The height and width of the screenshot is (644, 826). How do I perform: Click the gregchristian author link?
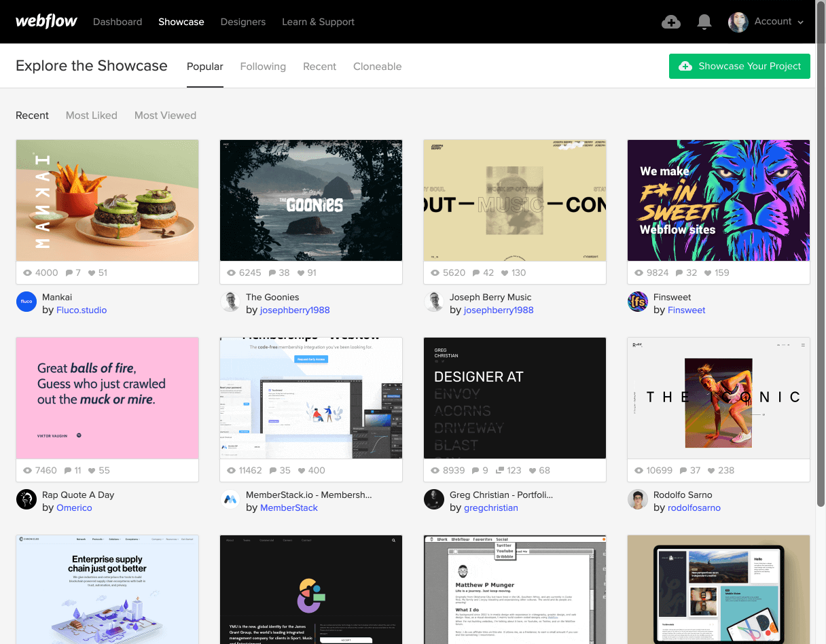[491, 507]
